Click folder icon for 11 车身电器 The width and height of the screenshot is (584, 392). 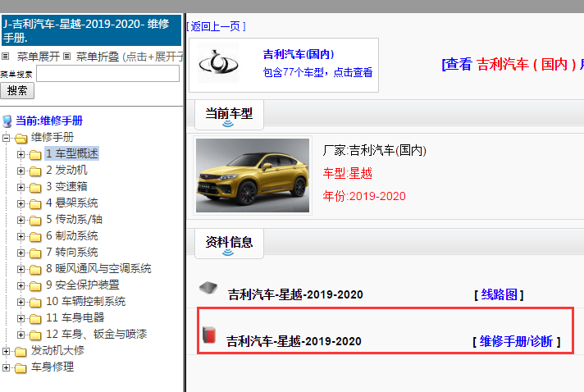click(35, 318)
